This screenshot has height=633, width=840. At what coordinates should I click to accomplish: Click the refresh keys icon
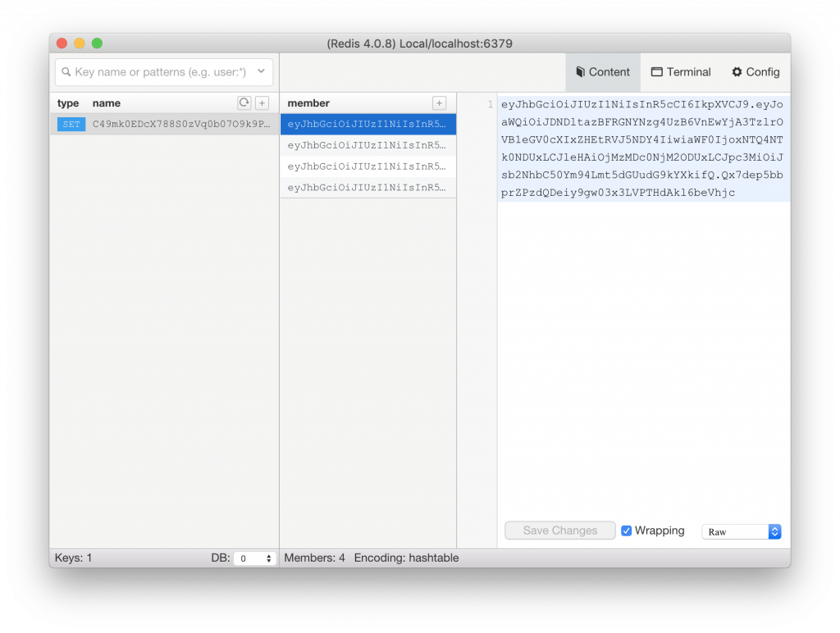pyautogui.click(x=244, y=102)
